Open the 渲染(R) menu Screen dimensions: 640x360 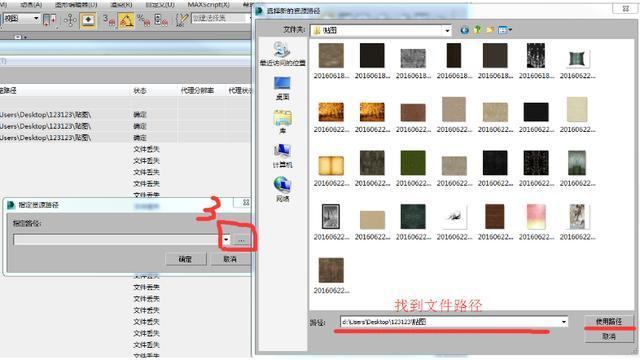click(121, 4)
